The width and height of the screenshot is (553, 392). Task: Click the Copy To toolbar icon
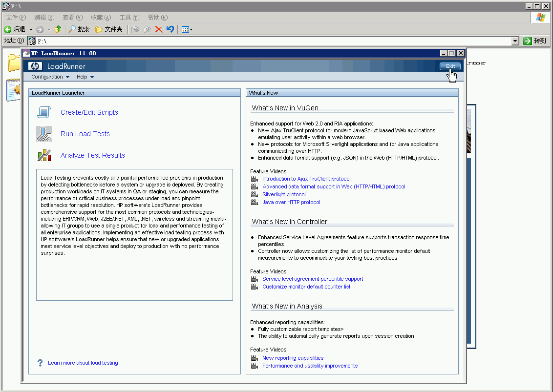coord(147,29)
